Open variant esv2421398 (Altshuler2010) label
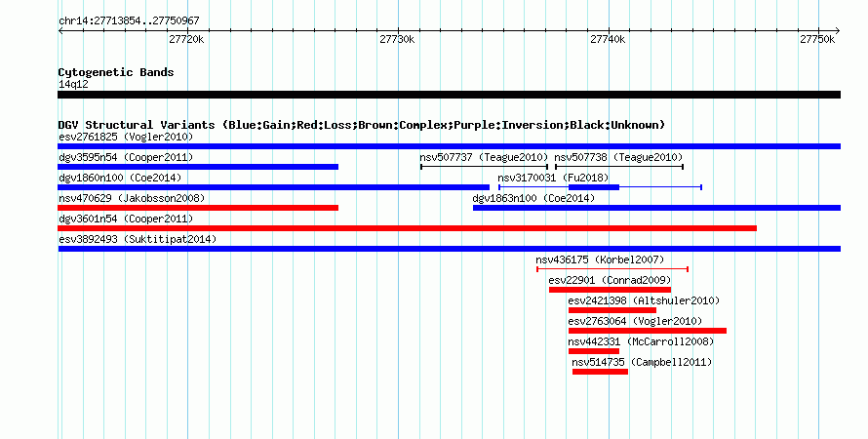The image size is (868, 439). click(x=644, y=300)
